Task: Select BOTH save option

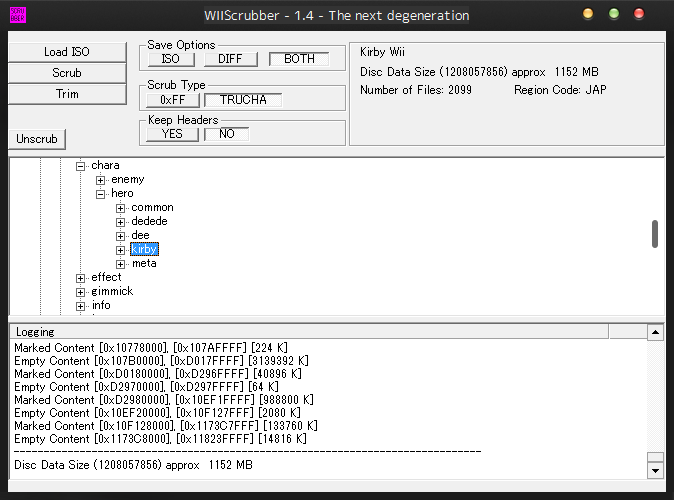Action: tap(299, 59)
